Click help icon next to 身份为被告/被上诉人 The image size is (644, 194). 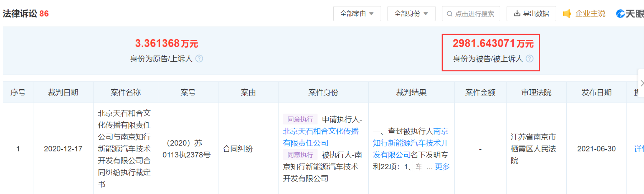click(x=529, y=59)
